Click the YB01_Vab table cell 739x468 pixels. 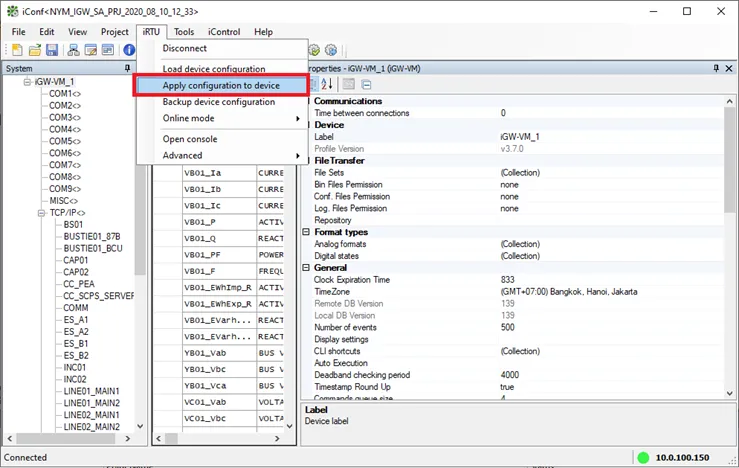tap(220, 353)
